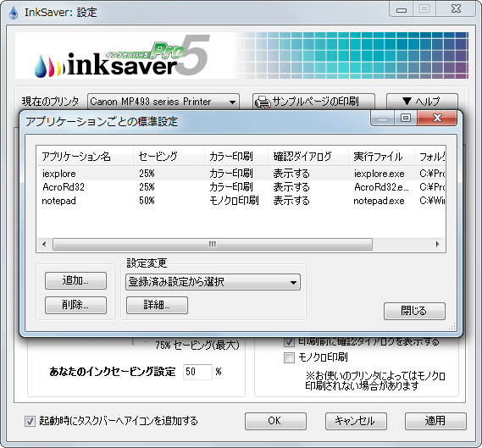Click the list scroll left arrow
Screen dimensions: 482x448
coord(44,245)
